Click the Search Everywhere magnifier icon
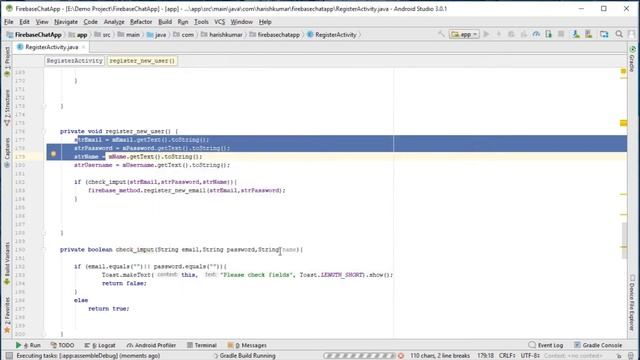 click(619, 34)
